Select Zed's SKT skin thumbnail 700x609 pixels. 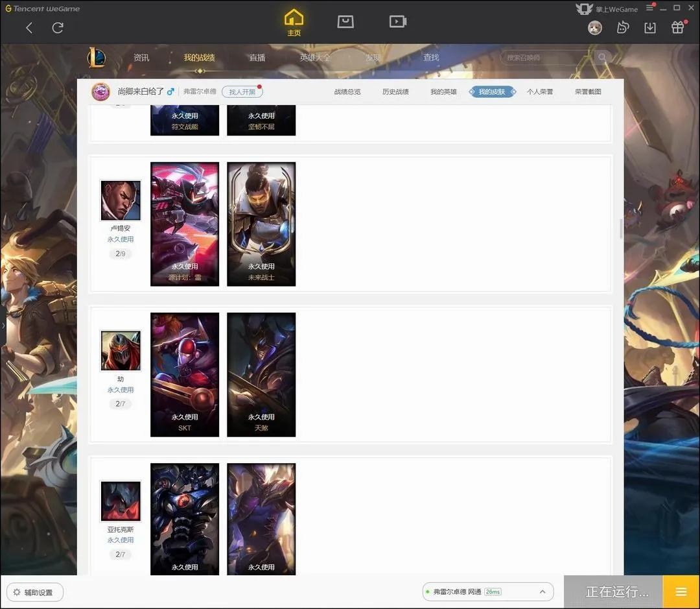pos(185,374)
